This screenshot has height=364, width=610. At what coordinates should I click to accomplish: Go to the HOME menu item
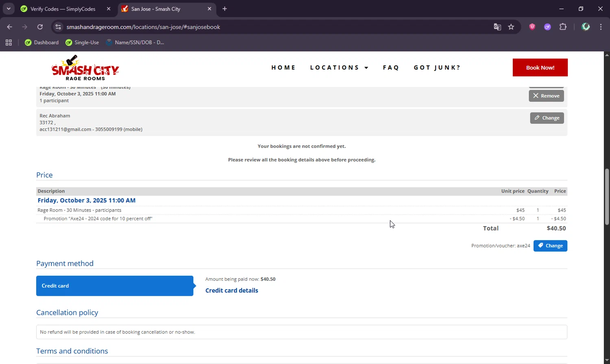[x=283, y=67]
